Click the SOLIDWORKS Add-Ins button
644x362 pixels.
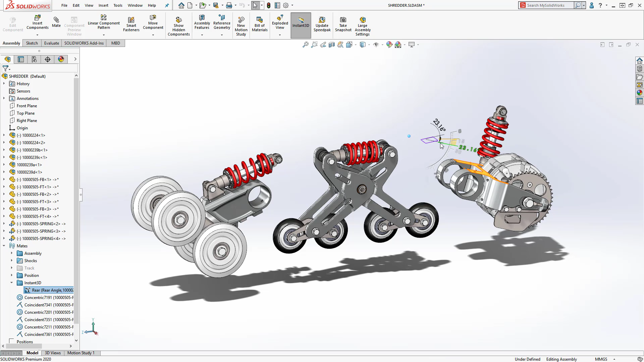coord(84,43)
